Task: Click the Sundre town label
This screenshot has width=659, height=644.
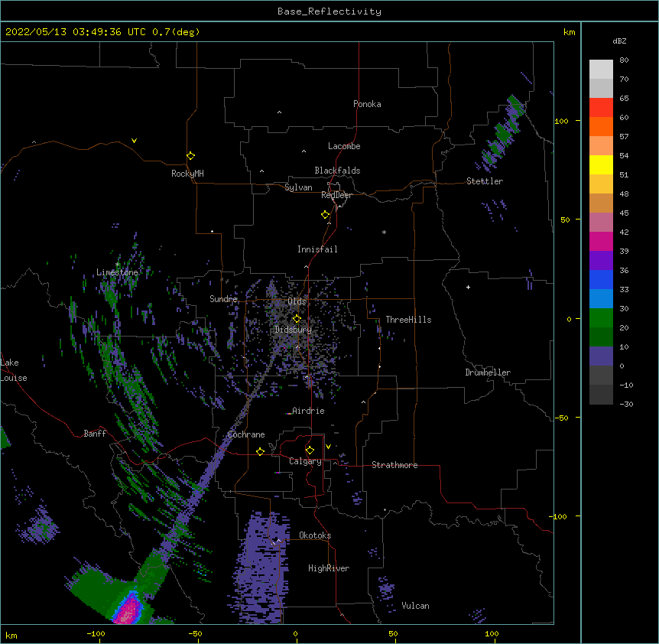Action: [x=223, y=299]
